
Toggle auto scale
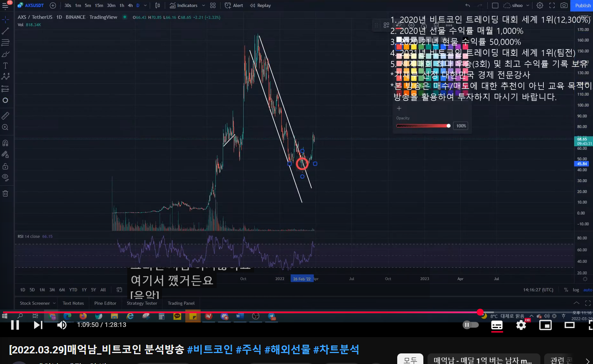(588, 290)
